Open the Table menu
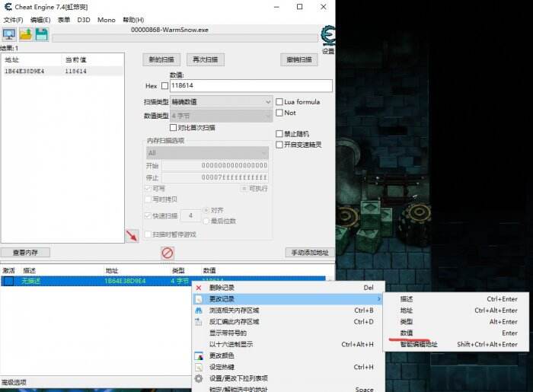Screen dimensions: 533x392 64,20
